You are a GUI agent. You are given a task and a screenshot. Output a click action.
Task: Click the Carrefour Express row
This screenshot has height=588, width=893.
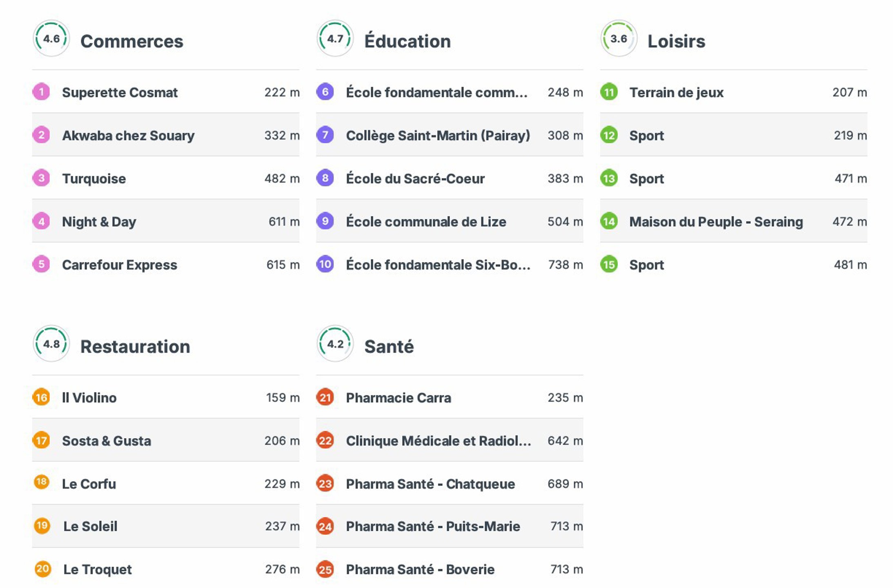pyautogui.click(x=120, y=265)
